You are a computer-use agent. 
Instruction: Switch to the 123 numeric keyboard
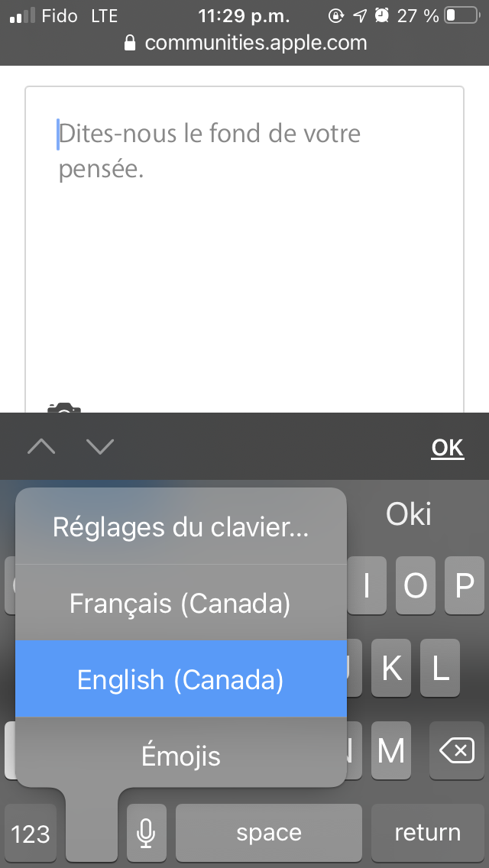pos(31,833)
